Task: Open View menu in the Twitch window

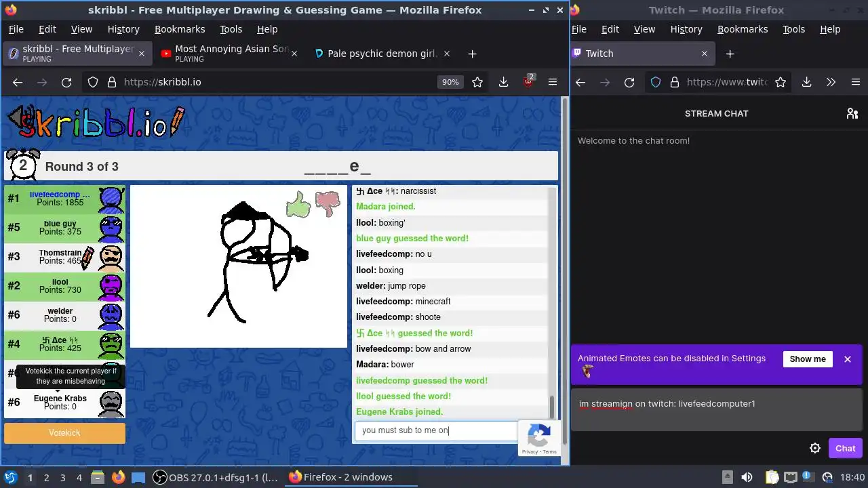Action: point(644,29)
